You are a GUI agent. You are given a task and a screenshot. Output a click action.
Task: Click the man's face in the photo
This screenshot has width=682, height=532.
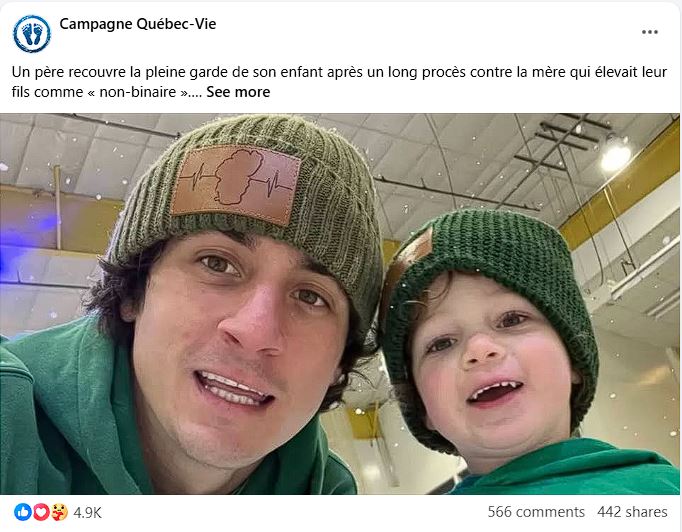(x=244, y=348)
